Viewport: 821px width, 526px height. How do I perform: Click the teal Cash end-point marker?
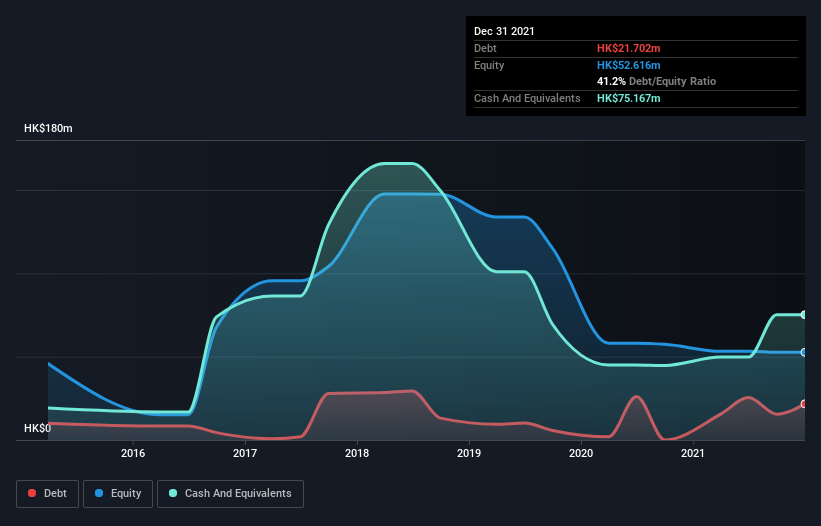(x=804, y=315)
